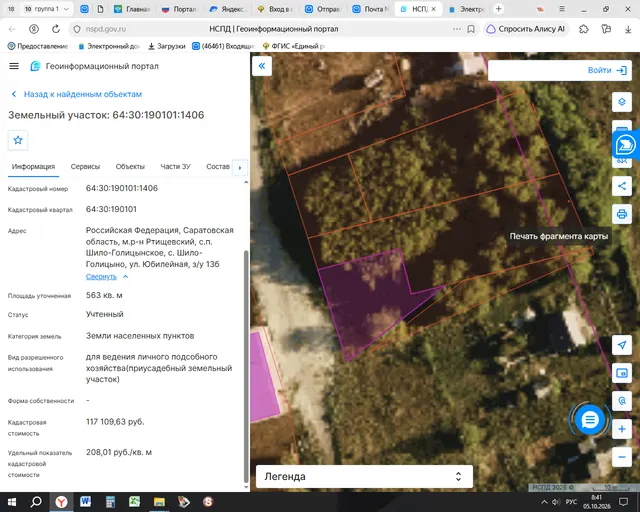Screen dimensions: 640x512
Task: Switch to the Части ЗУ tab
Action: point(175,167)
